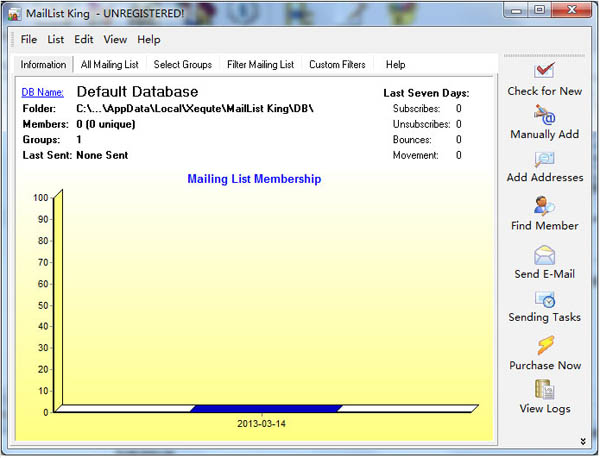Image resolution: width=600 pixels, height=458 pixels.
Task: Click the blue bar in membership chart
Action: click(x=265, y=408)
